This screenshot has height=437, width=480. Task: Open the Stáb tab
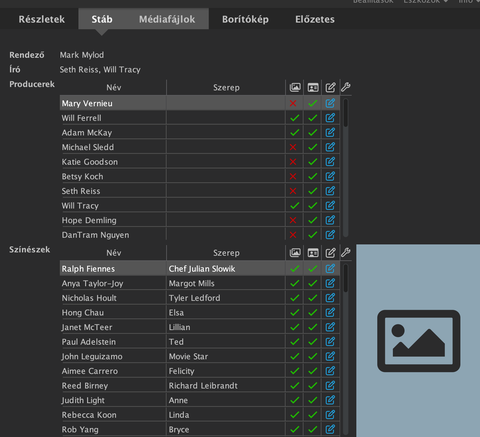(102, 19)
